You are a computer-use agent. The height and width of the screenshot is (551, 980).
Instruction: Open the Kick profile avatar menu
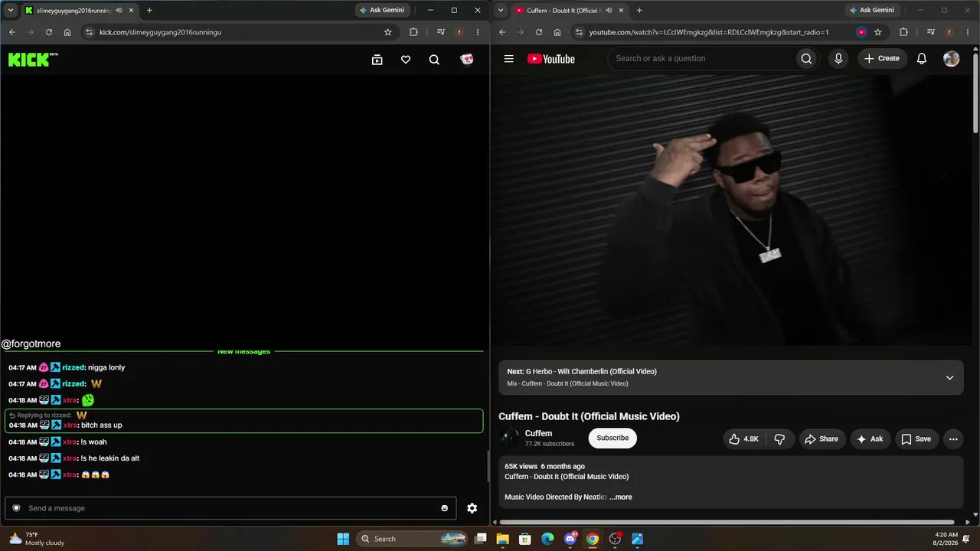click(x=466, y=60)
